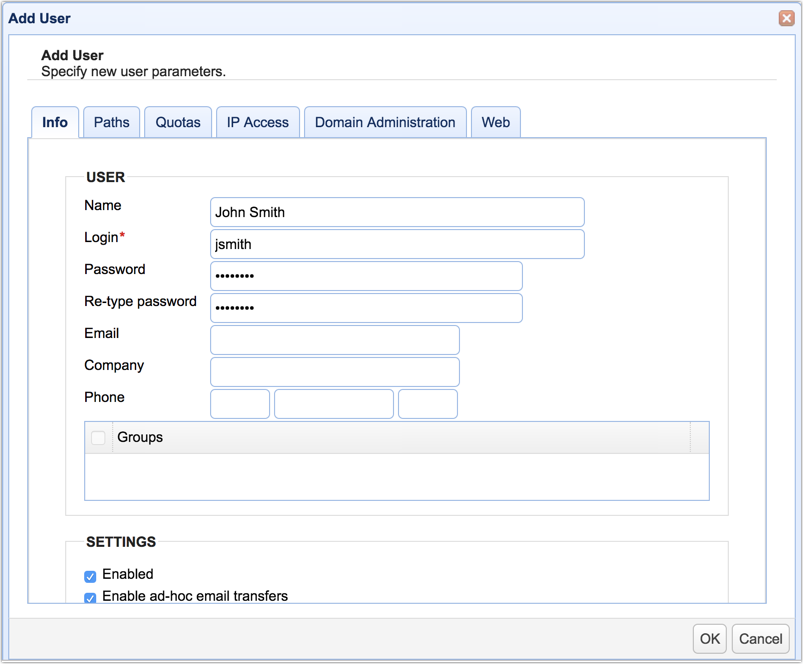Viewport: 803px width, 664px height.
Task: Click the empty Email field
Action: tap(334, 340)
